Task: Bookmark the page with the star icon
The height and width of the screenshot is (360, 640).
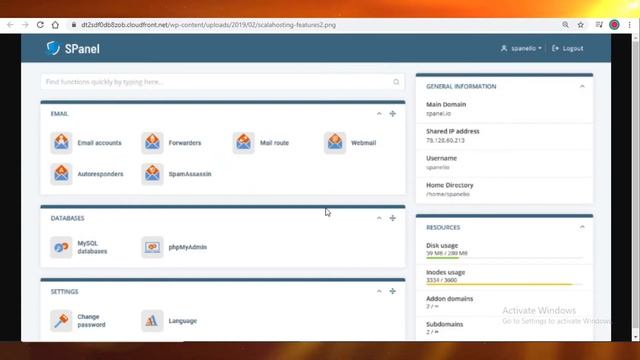Action: 580,25
